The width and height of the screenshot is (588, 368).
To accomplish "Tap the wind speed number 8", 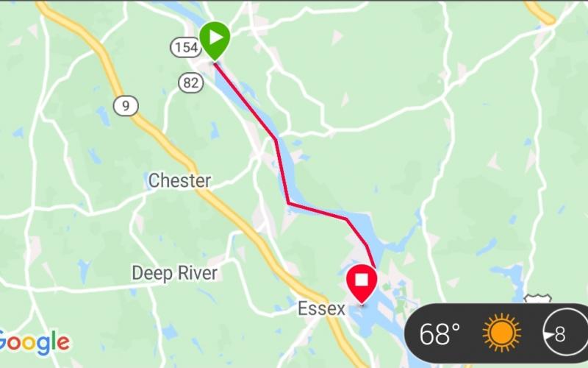I will [x=560, y=334].
